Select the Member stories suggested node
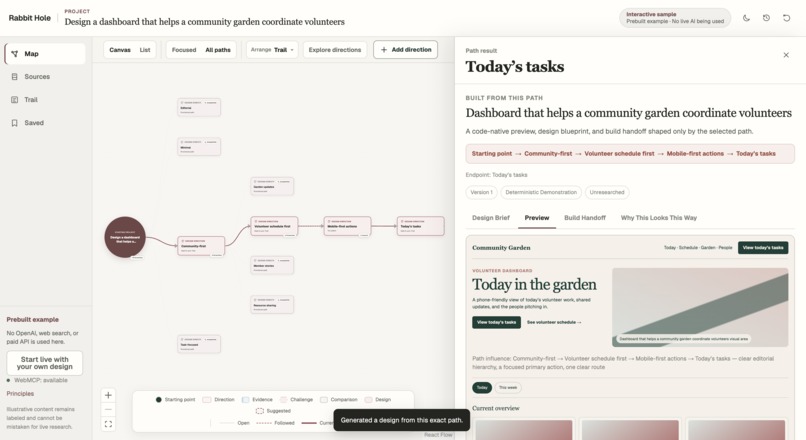 272,265
